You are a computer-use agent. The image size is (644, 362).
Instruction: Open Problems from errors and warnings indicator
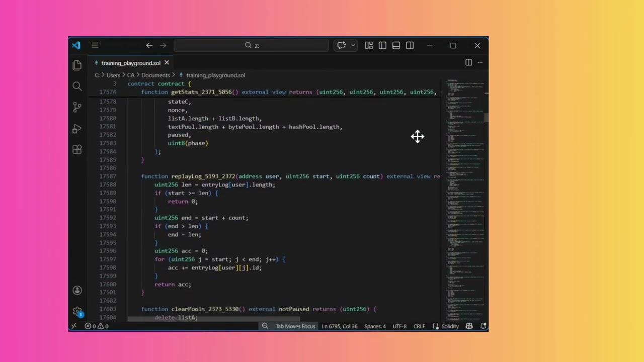coord(96,326)
